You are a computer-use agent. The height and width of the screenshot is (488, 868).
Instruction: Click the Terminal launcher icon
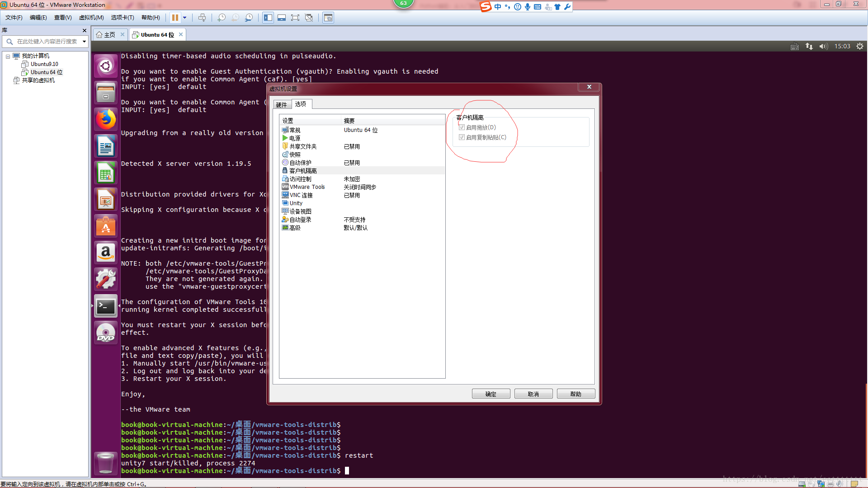pyautogui.click(x=106, y=306)
